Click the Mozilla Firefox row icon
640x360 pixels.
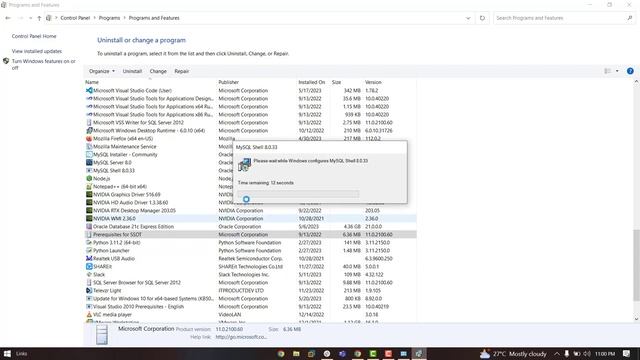[x=89, y=138]
